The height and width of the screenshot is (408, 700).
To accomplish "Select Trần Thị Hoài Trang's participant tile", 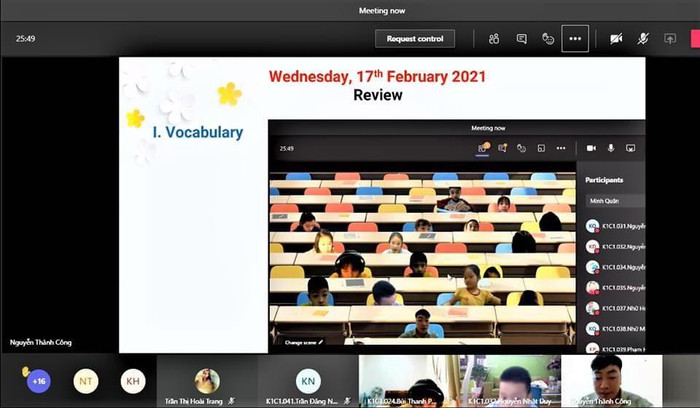I will coord(207,381).
